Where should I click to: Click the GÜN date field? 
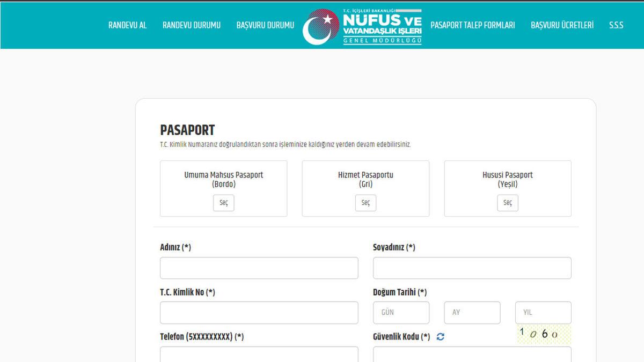pos(401,312)
